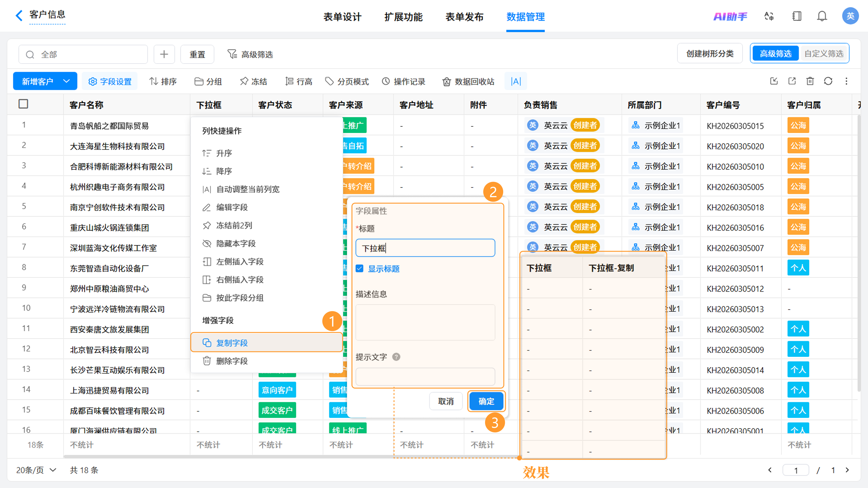Click the page number input box
The image size is (868, 488).
click(796, 470)
